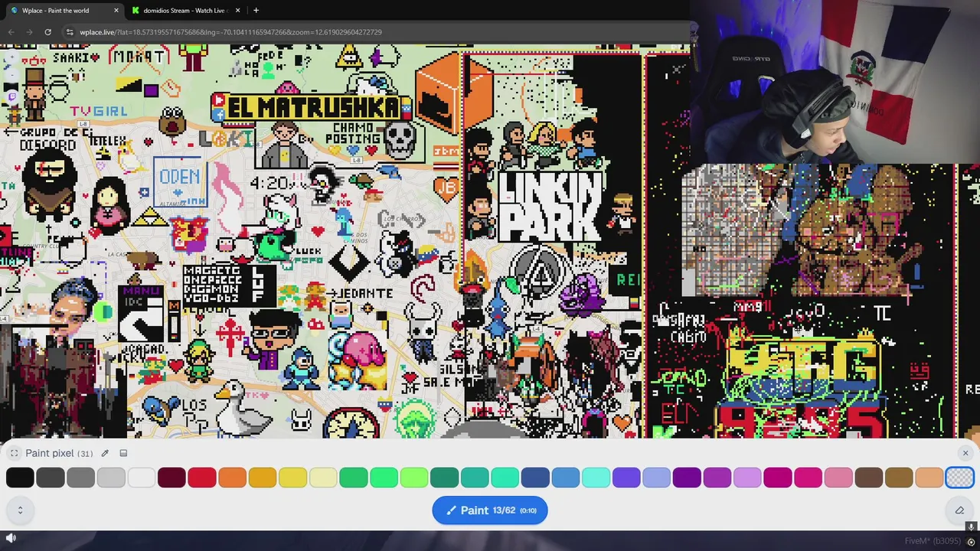
Task: Open site information icon in address bar
Action: pyautogui.click(x=70, y=32)
